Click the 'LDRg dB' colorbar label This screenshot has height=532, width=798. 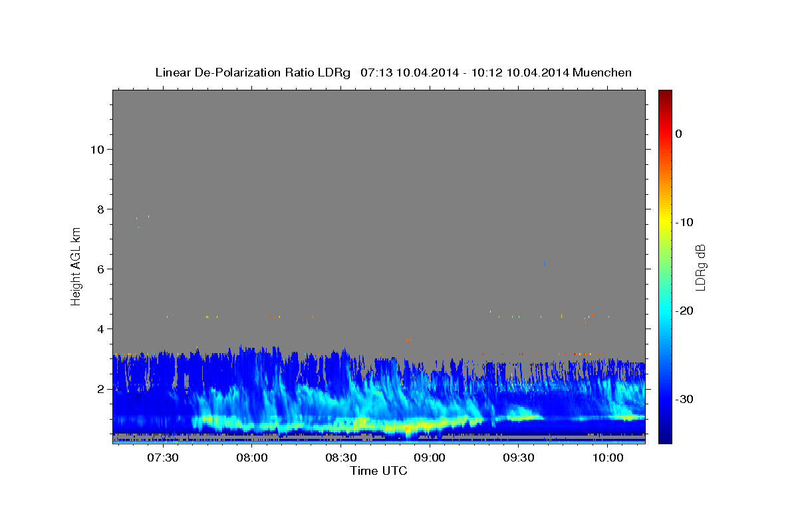click(700, 267)
